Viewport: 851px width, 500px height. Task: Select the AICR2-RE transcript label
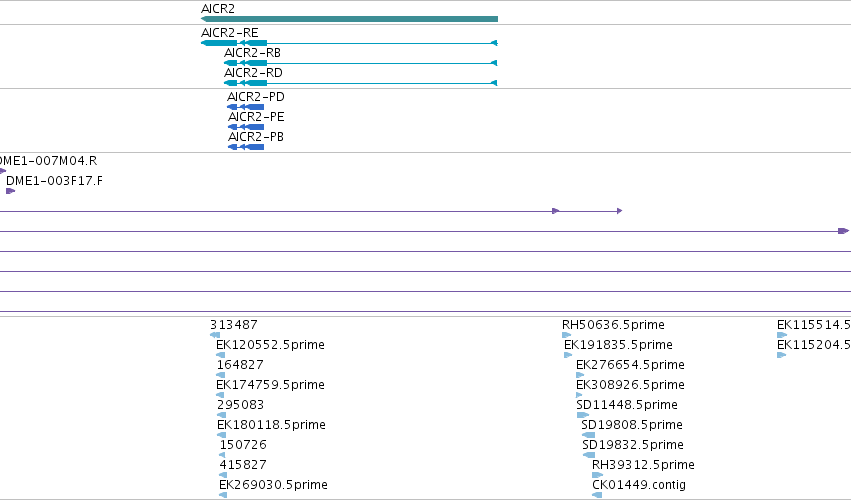coord(230,33)
